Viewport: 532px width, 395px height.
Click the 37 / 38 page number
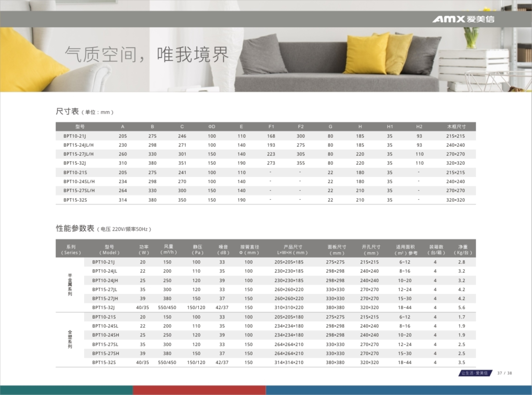coord(504,373)
